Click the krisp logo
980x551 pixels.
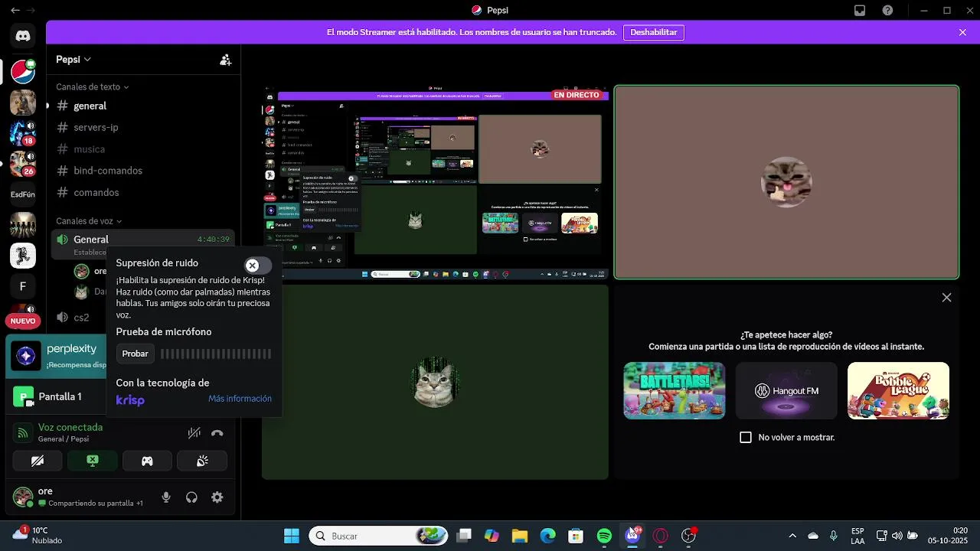pyautogui.click(x=130, y=400)
